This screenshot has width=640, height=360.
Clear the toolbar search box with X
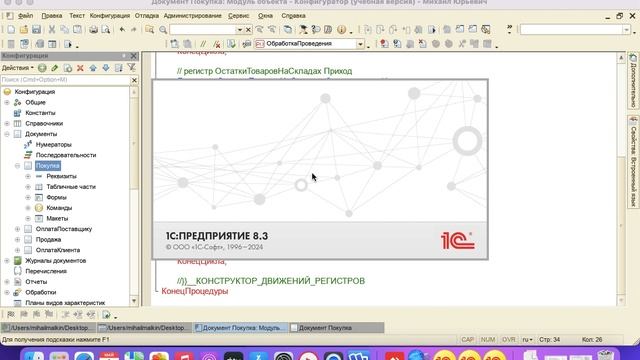(248, 30)
